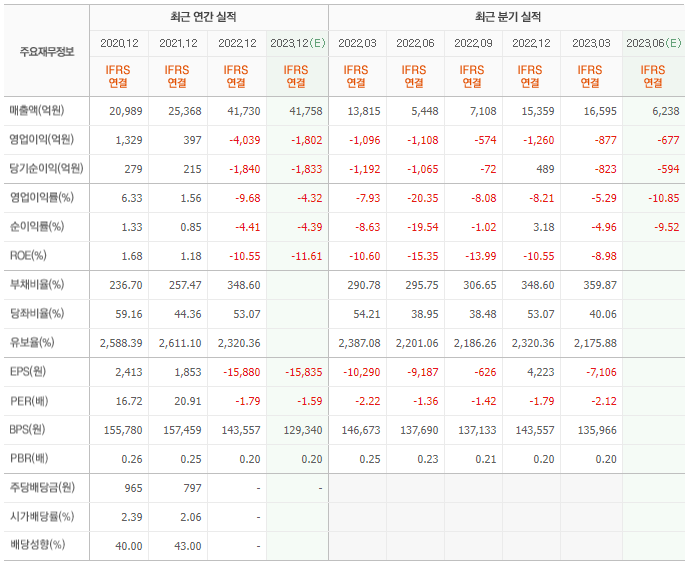691x564 pixels.
Task: Click quick ratio value 59.16
Action: 129,314
